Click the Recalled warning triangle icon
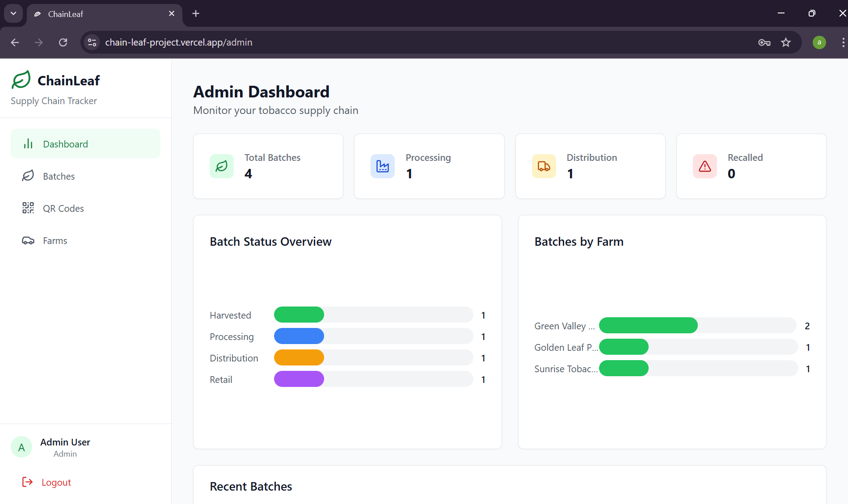 coord(704,166)
